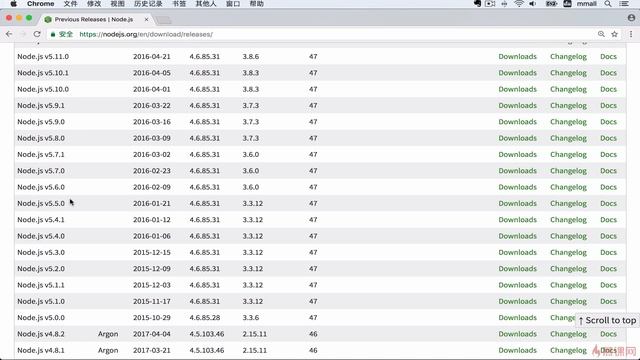Open Docs for Node.js v5.4.1
Viewport: 640px width, 360px height.
(608, 220)
